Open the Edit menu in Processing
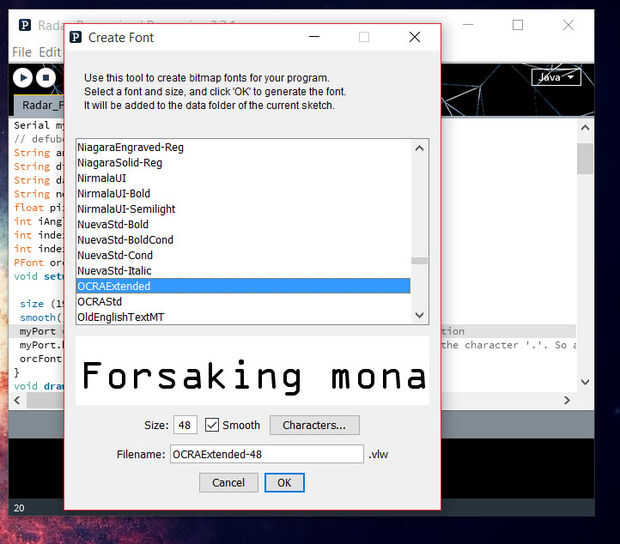 click(50, 52)
